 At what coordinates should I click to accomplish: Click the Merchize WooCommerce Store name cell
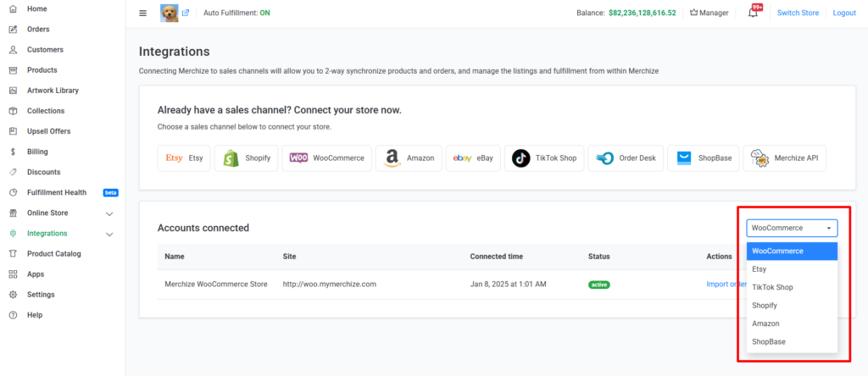pos(216,285)
